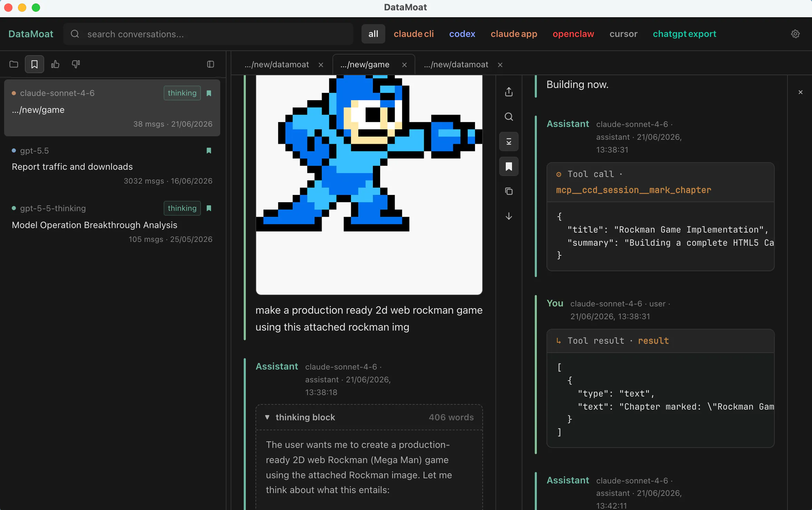The width and height of the screenshot is (812, 510).
Task: Close the right detail pane
Action: [x=801, y=92]
